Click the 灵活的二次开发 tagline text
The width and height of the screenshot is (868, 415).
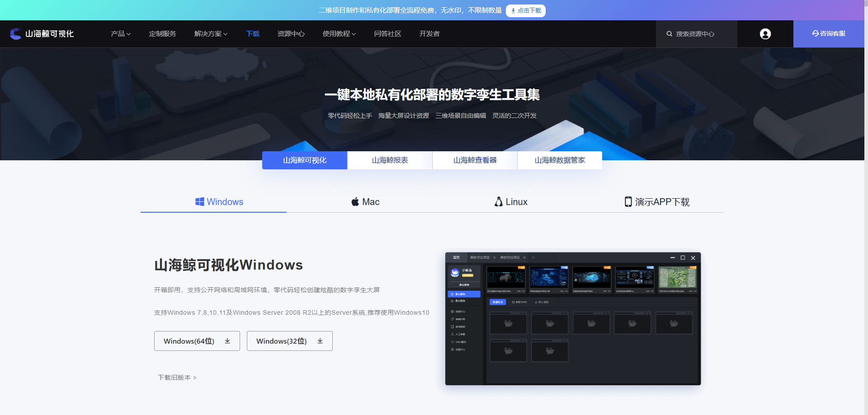tap(514, 116)
